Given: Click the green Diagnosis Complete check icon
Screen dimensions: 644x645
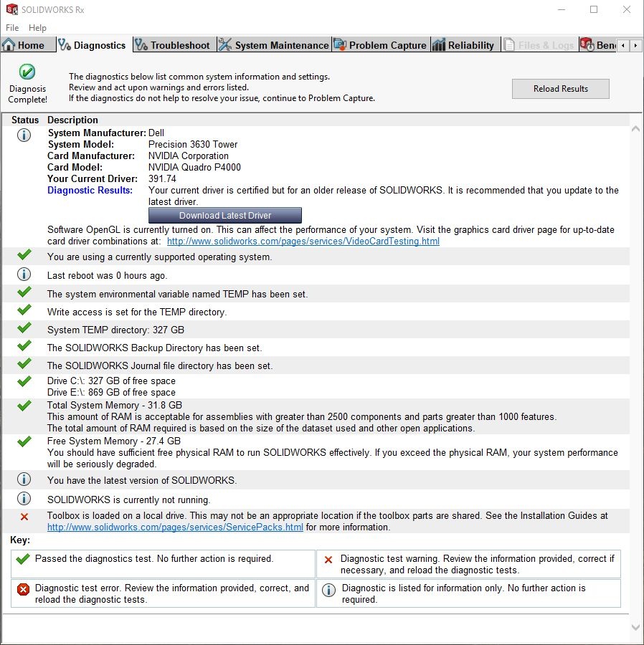Looking at the screenshot, I should pyautogui.click(x=27, y=72).
